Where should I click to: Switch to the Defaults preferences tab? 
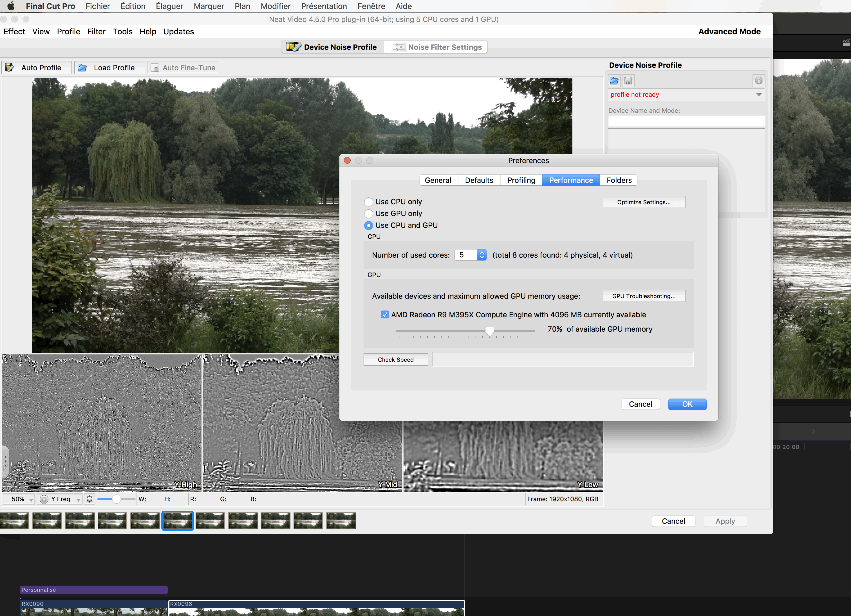click(479, 180)
